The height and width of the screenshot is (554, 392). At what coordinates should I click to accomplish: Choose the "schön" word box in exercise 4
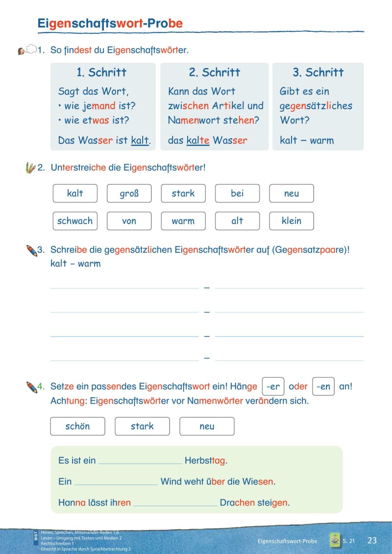(77, 426)
